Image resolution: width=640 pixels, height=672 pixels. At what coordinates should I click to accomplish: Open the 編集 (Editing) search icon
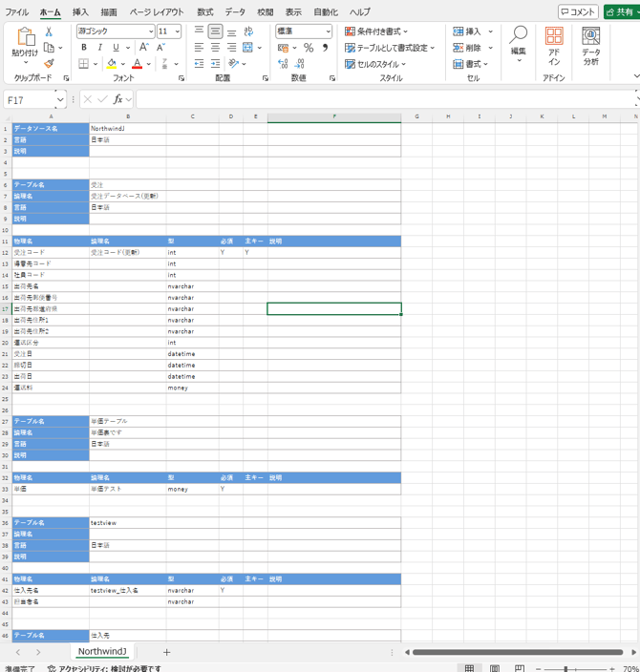(x=519, y=36)
